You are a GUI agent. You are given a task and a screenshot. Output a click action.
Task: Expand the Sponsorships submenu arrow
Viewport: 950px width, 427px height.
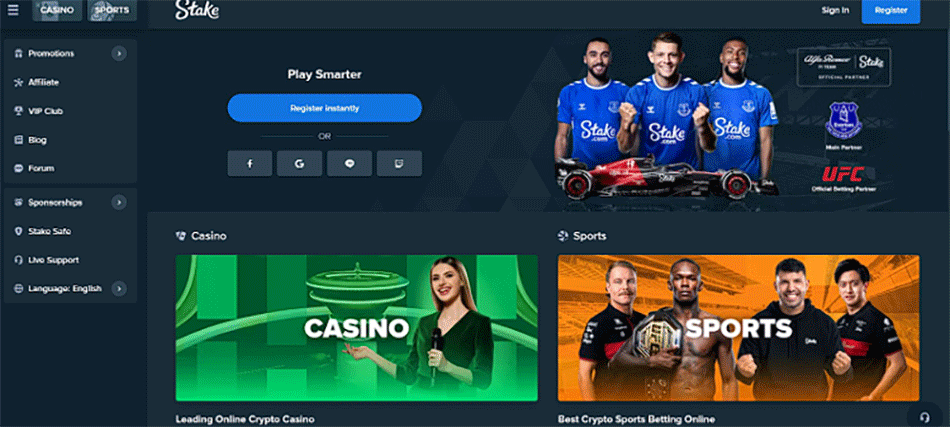119,202
